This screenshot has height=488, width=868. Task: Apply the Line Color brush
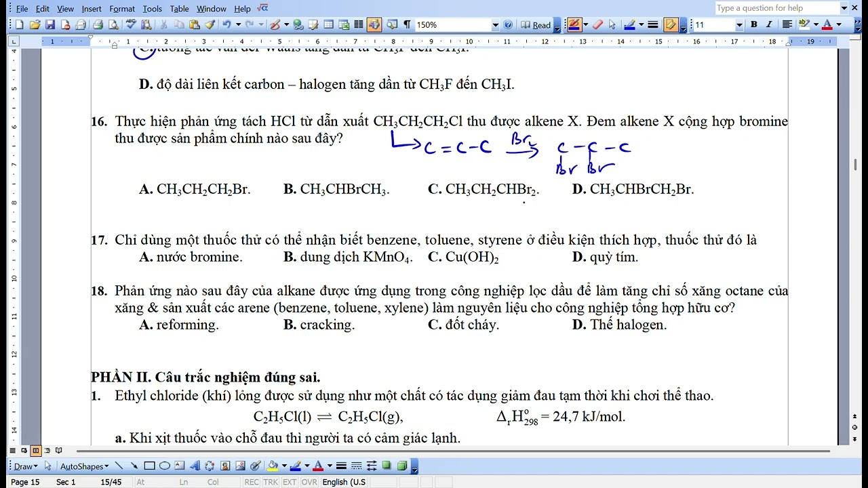[x=295, y=466]
